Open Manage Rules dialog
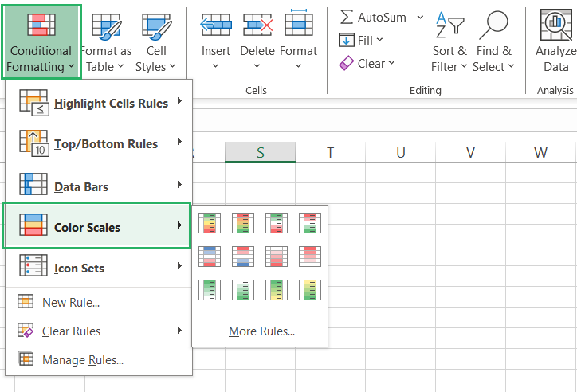The height and width of the screenshot is (392, 577). pos(83,359)
